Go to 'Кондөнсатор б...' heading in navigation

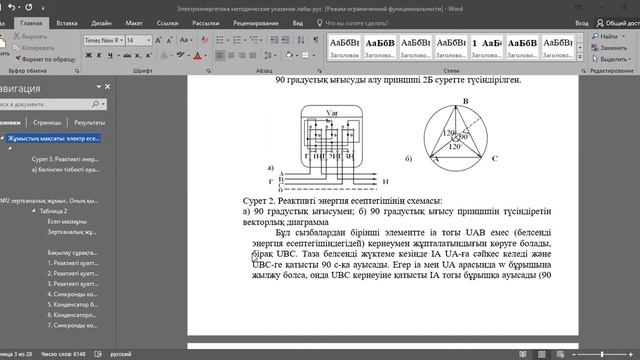coord(73,304)
